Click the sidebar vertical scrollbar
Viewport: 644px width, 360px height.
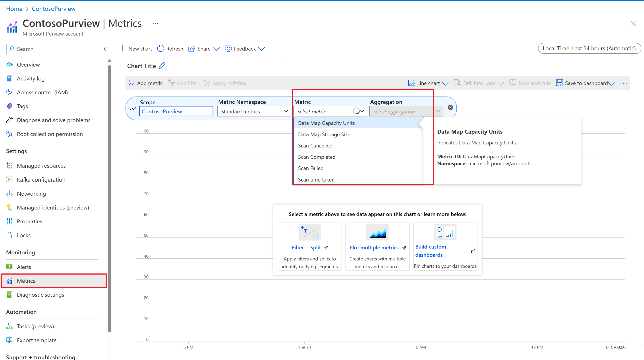[109, 198]
